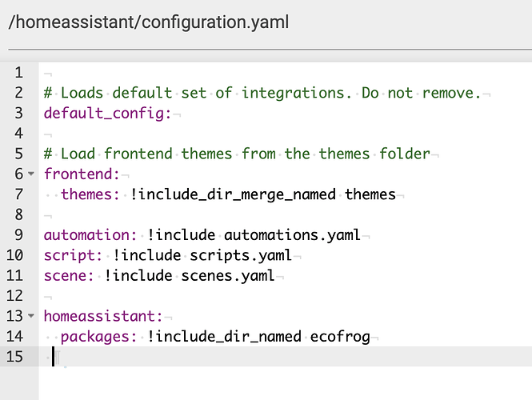
Task: Click line number 15 in gutter
Action: click(14, 357)
